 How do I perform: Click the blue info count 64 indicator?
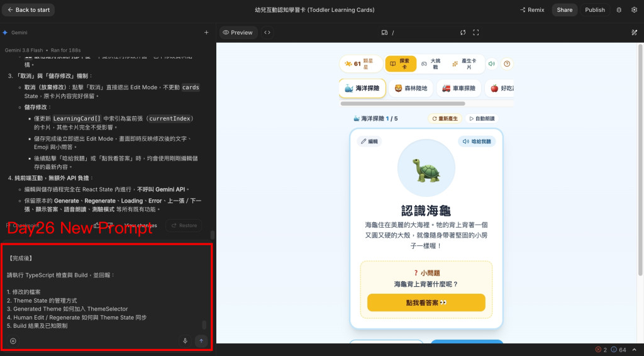619,350
